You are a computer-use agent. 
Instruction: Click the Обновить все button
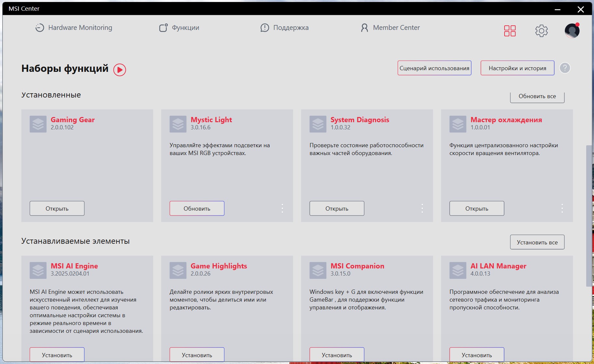pos(537,97)
